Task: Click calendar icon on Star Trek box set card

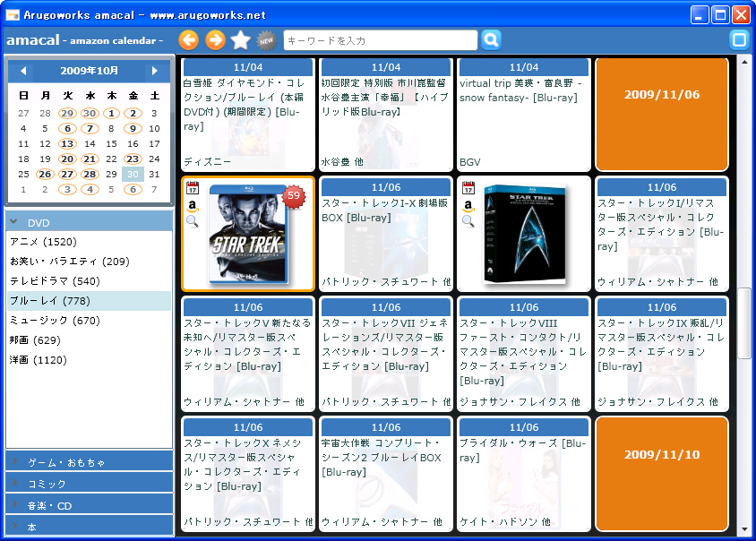Action: pos(468,187)
